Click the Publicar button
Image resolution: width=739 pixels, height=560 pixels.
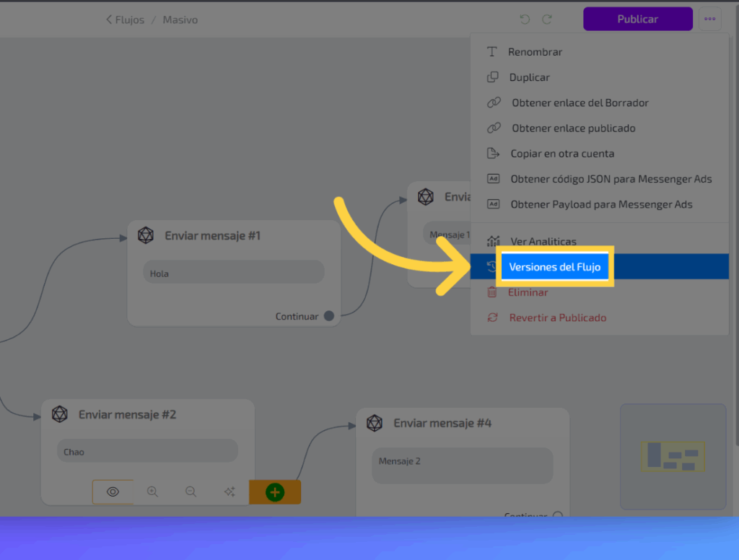(637, 19)
